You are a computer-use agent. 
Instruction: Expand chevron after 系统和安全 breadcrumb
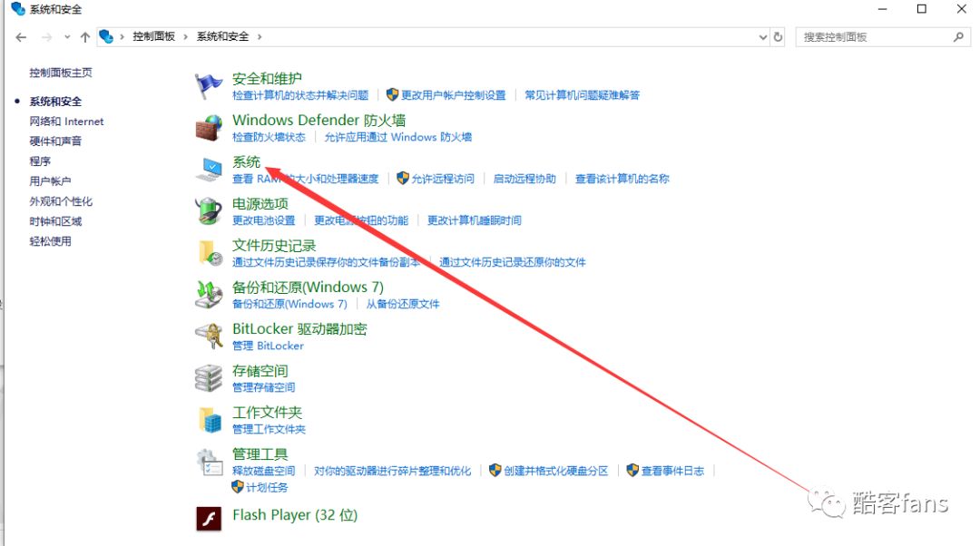(260, 37)
